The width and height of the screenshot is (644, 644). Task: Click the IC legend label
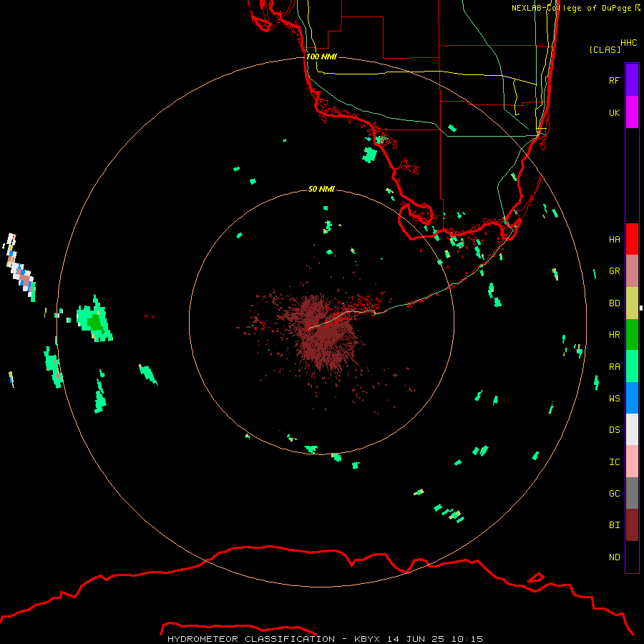[x=614, y=462]
